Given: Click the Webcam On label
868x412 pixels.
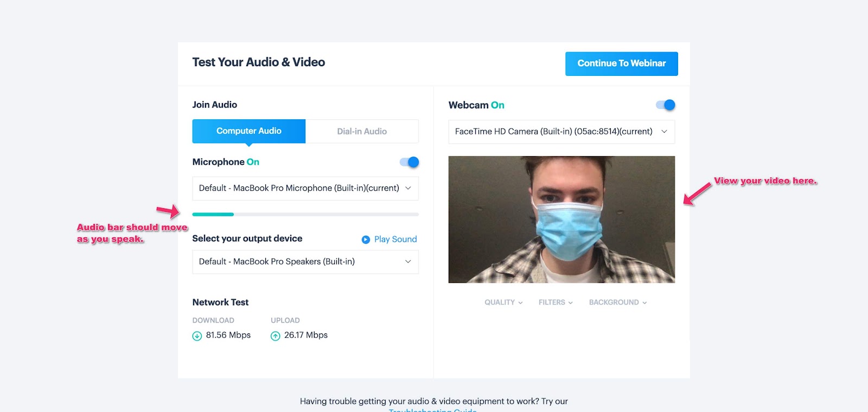Looking at the screenshot, I should 476,105.
